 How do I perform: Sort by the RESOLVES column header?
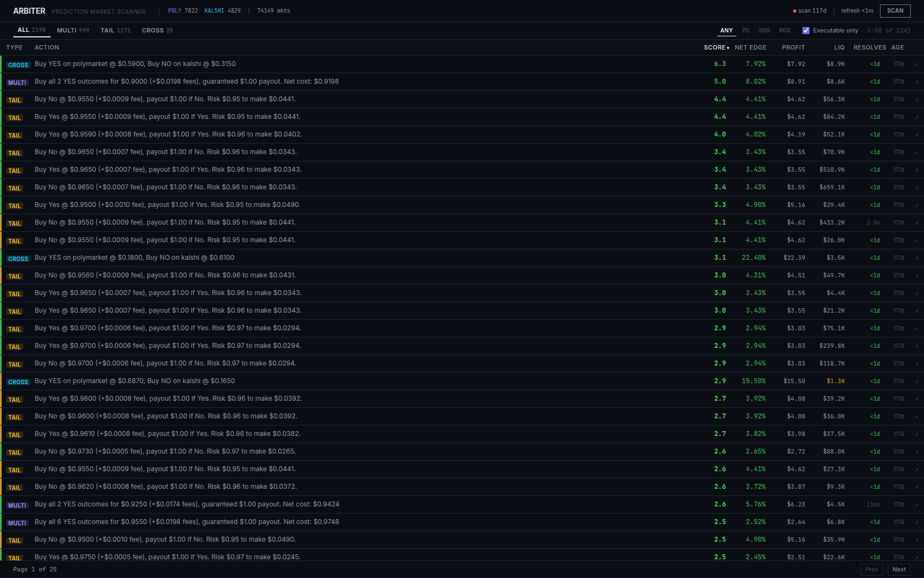pos(870,48)
